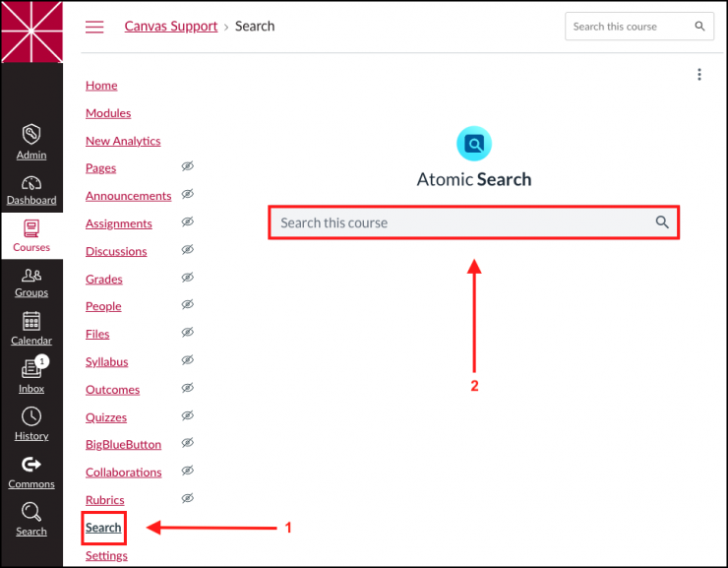Open the Commons arrow icon
728x568 pixels.
tap(31, 465)
